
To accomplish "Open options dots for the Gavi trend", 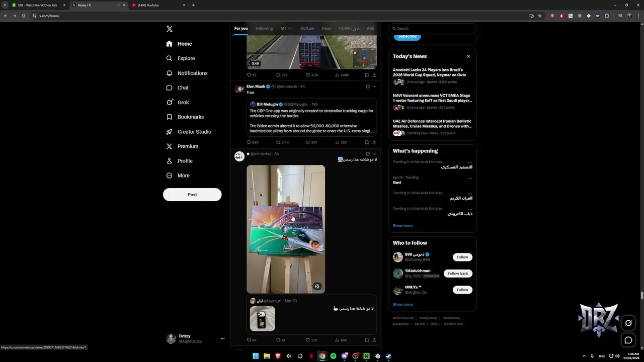I will 470,178.
